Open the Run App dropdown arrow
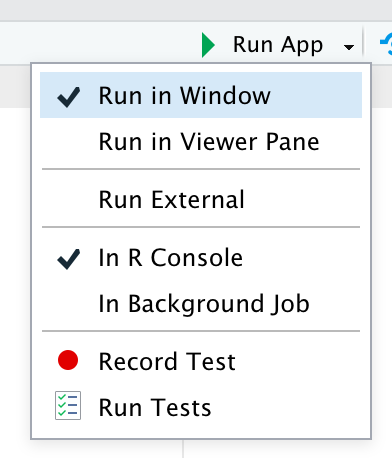Screen dimensions: 392x458 click(349, 47)
